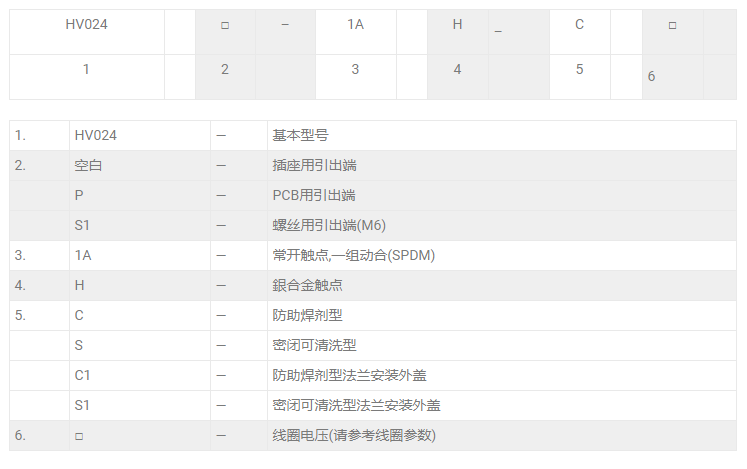Screen dimensions: 747x469
Task: Select the P terminal code cell
Action: (x=79, y=195)
